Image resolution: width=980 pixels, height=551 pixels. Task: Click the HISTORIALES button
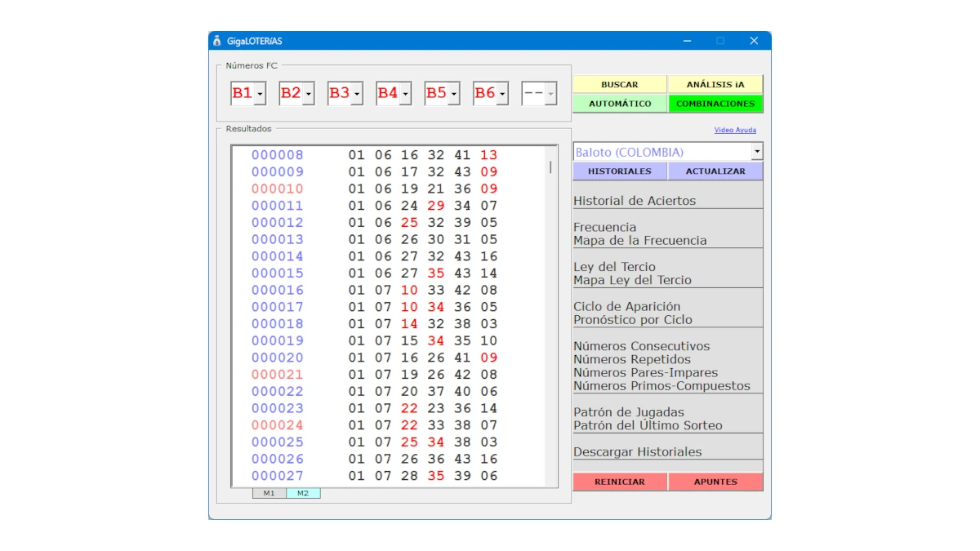tap(620, 171)
